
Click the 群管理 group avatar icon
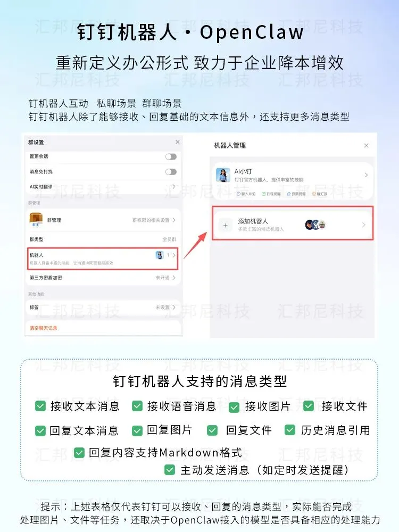tap(36, 220)
